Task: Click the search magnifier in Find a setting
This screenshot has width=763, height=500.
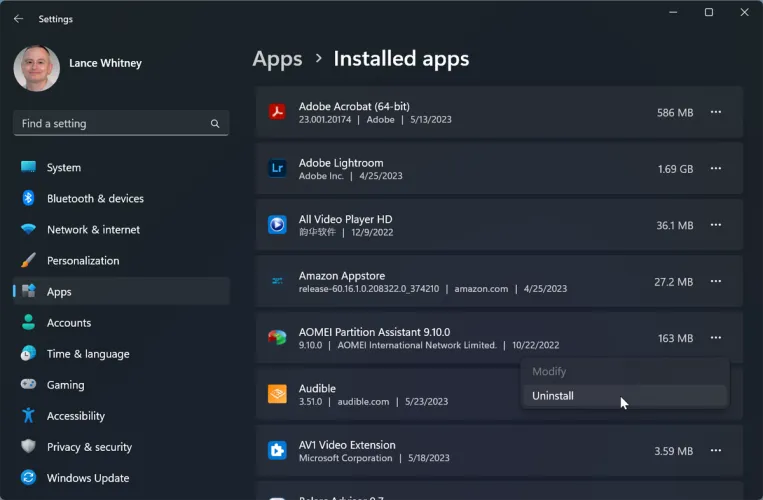Action: [215, 124]
